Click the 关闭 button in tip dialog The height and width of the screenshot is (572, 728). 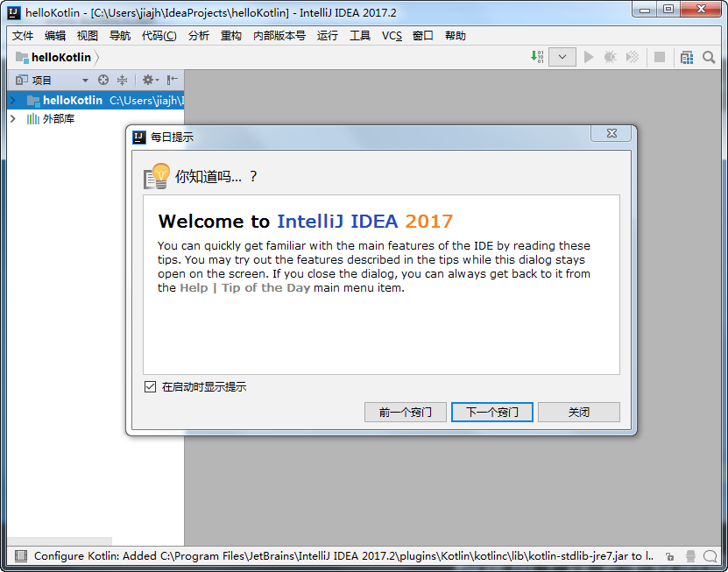pos(579,412)
